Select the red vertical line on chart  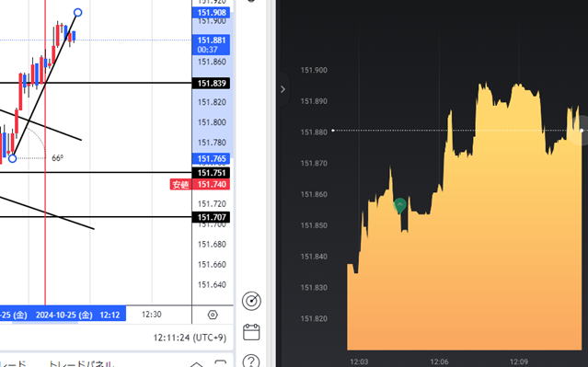(x=45, y=225)
